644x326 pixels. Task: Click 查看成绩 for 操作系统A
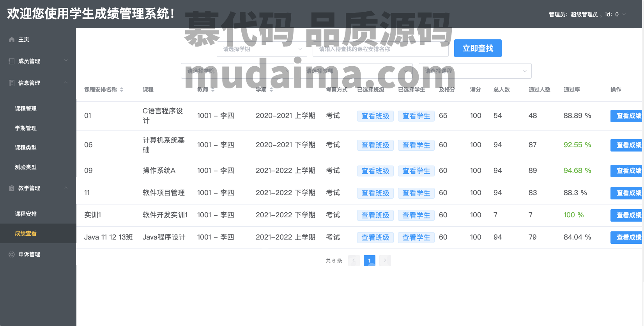point(626,171)
